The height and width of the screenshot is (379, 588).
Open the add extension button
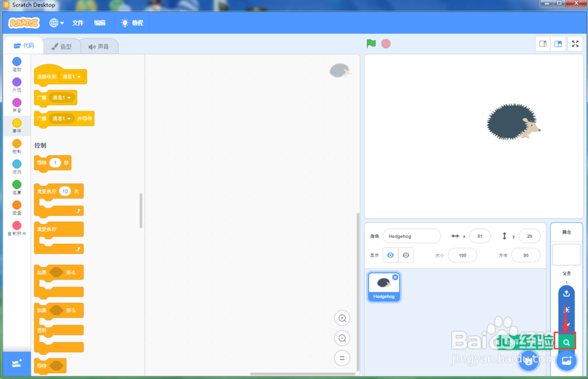pyautogui.click(x=17, y=364)
